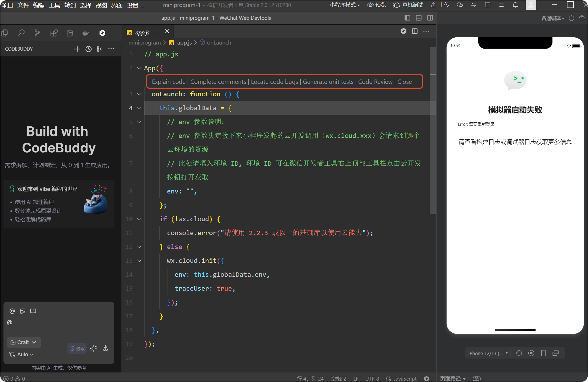The height and width of the screenshot is (382, 588).
Task: Open the Docker whale icon
Action: click(86, 33)
